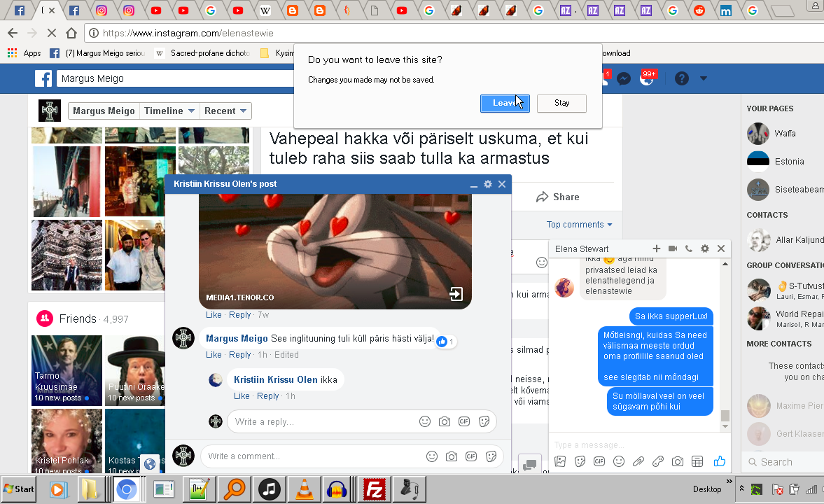Switch to the Reddit browser tab

coord(699,10)
